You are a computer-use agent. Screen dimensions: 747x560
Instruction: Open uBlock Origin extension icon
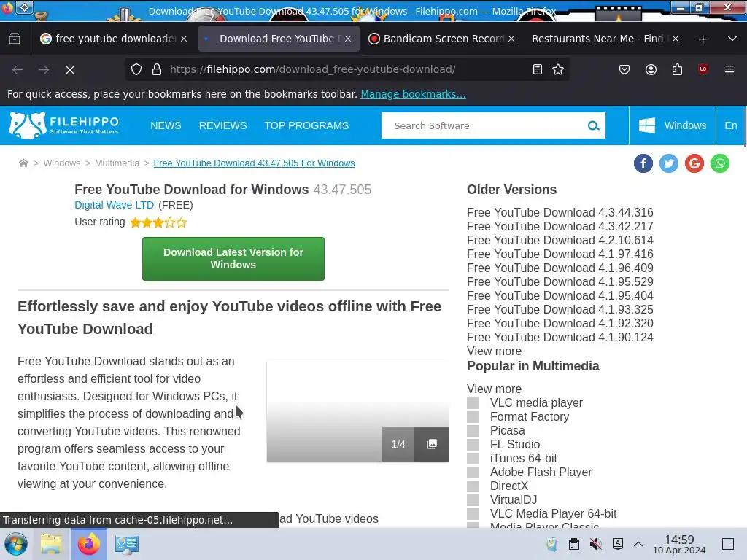point(703,69)
